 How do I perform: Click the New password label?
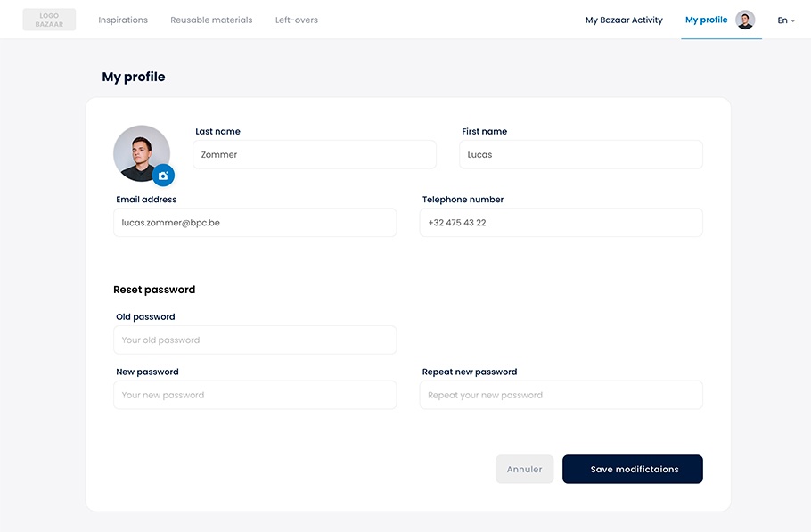pos(147,372)
